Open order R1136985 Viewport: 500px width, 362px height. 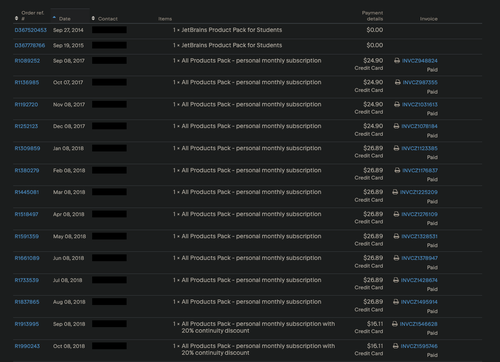(x=27, y=82)
